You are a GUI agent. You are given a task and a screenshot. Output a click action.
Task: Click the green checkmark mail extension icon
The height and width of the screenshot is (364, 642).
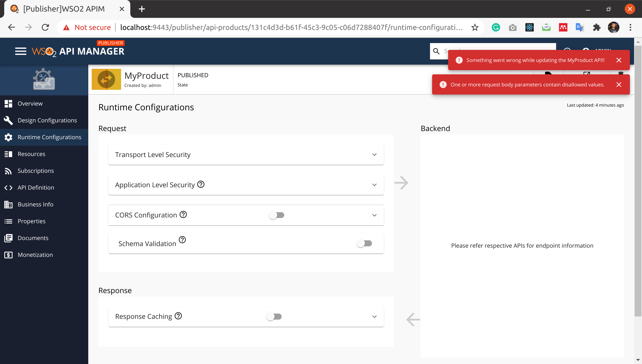click(546, 27)
